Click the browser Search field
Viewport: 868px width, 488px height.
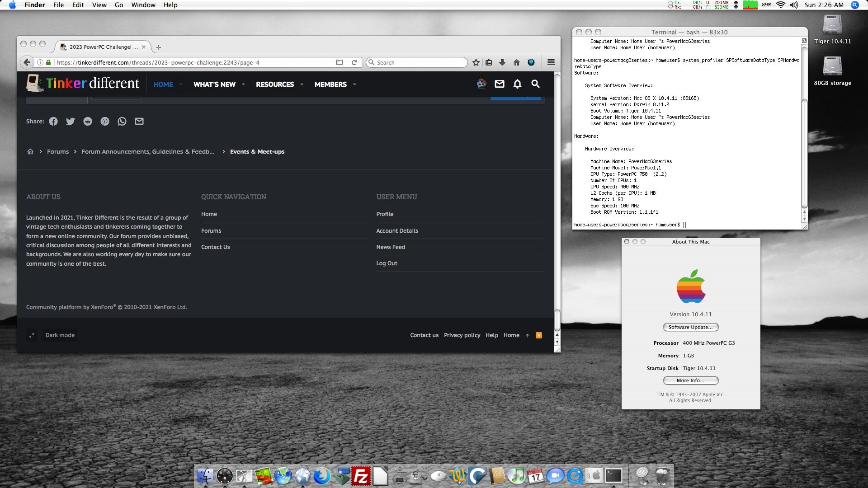click(x=416, y=62)
